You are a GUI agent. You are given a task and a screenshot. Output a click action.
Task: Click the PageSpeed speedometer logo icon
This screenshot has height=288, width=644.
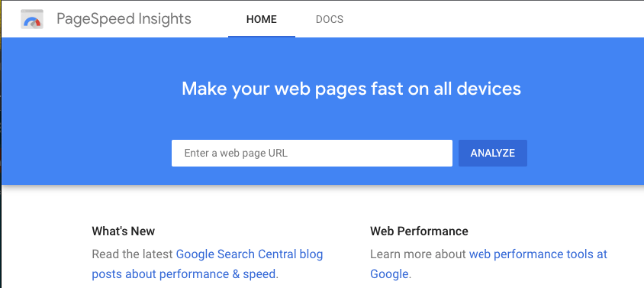(32, 19)
